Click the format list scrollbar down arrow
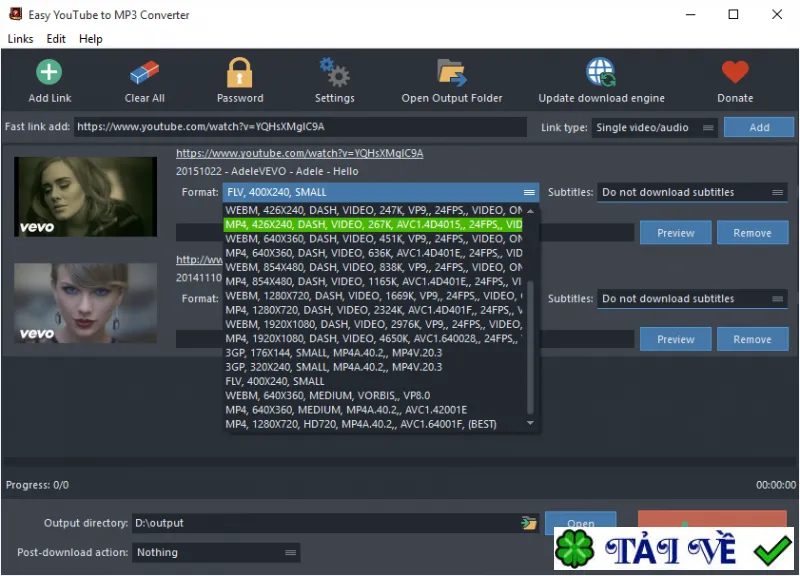Image resolution: width=800 pixels, height=576 pixels. pos(531,423)
